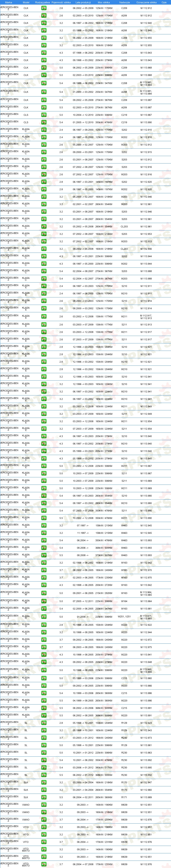Click fuel icon in Klasa R W251, V251 row
The width and height of the screenshot is (171, 868).
[x=44, y=617]
